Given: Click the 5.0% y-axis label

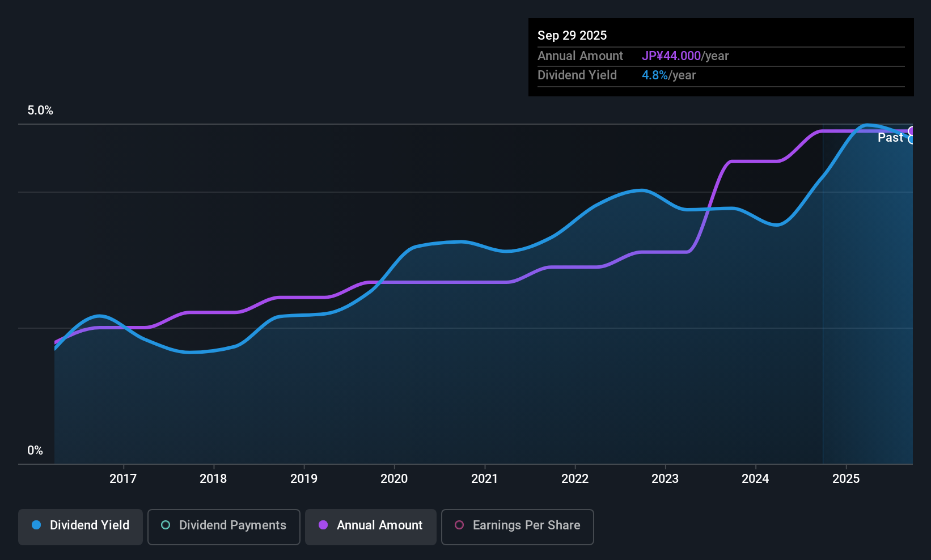Looking at the screenshot, I should [40, 111].
